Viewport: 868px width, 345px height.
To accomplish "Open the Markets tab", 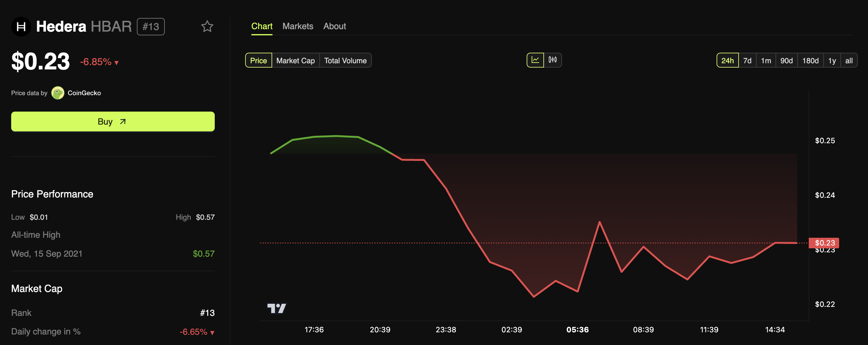I will 298,26.
